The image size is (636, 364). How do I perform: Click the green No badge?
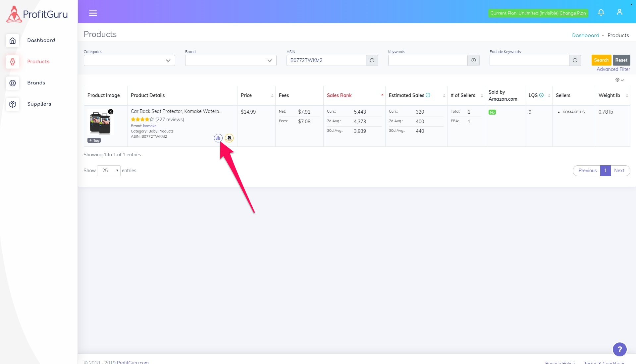tap(492, 112)
